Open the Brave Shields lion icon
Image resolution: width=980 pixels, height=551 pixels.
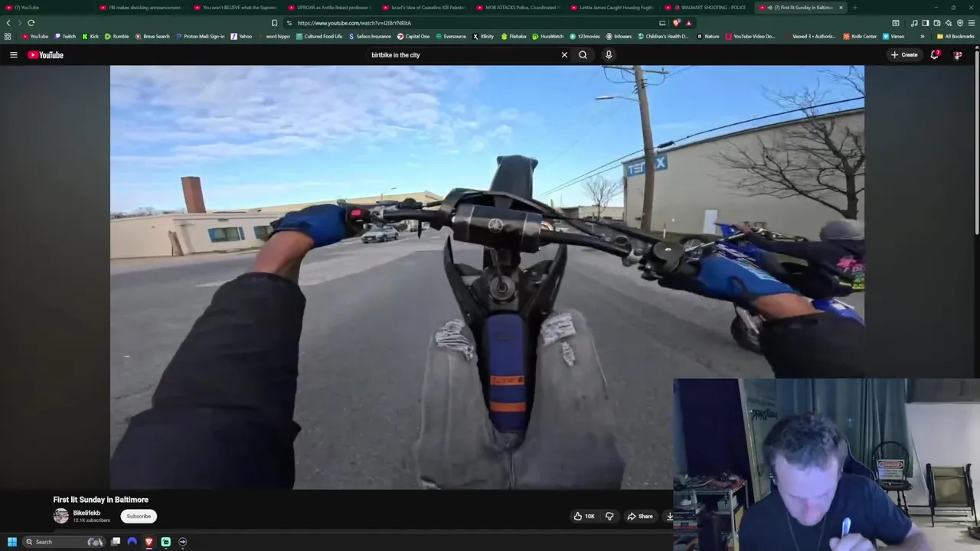point(676,23)
